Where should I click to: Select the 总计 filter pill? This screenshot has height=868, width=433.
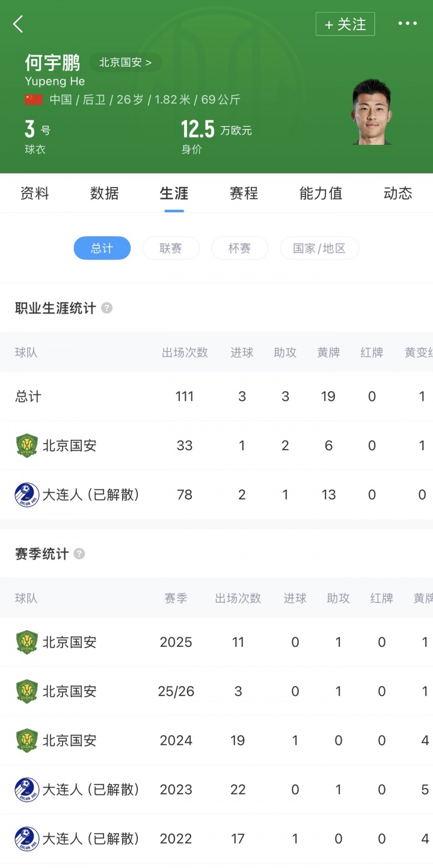tap(102, 248)
